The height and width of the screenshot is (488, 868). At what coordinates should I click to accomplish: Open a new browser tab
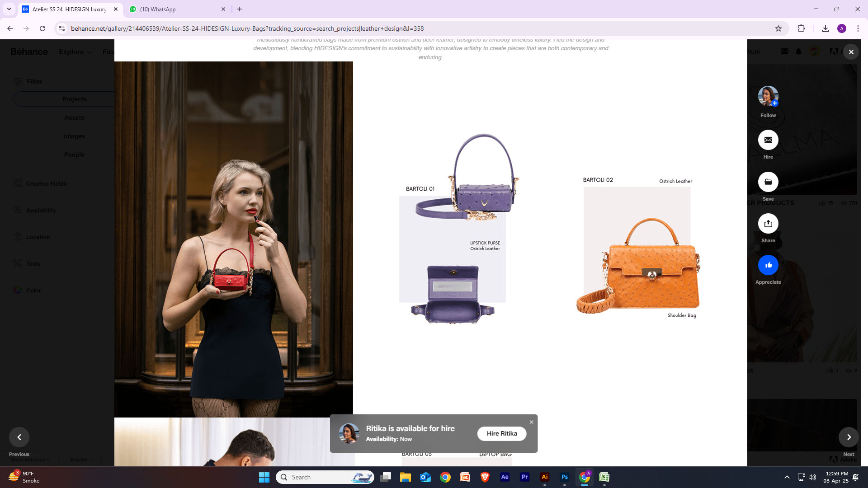[x=240, y=9]
